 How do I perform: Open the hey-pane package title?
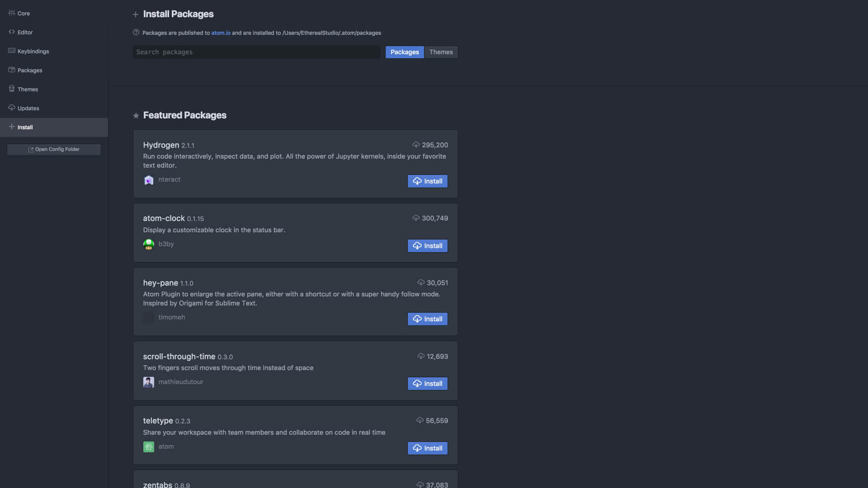pos(160,283)
